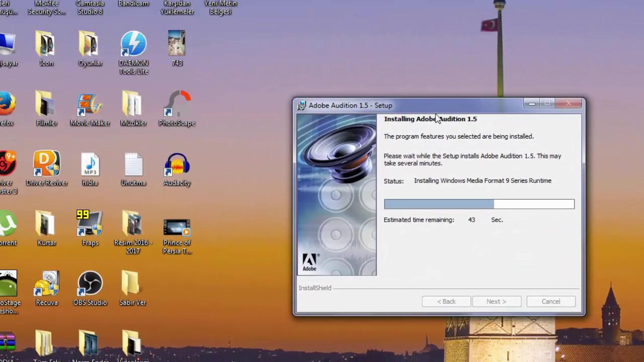Image resolution: width=644 pixels, height=362 pixels.
Task: Launch DAEMON Tools Lite shortcut
Action: click(133, 52)
